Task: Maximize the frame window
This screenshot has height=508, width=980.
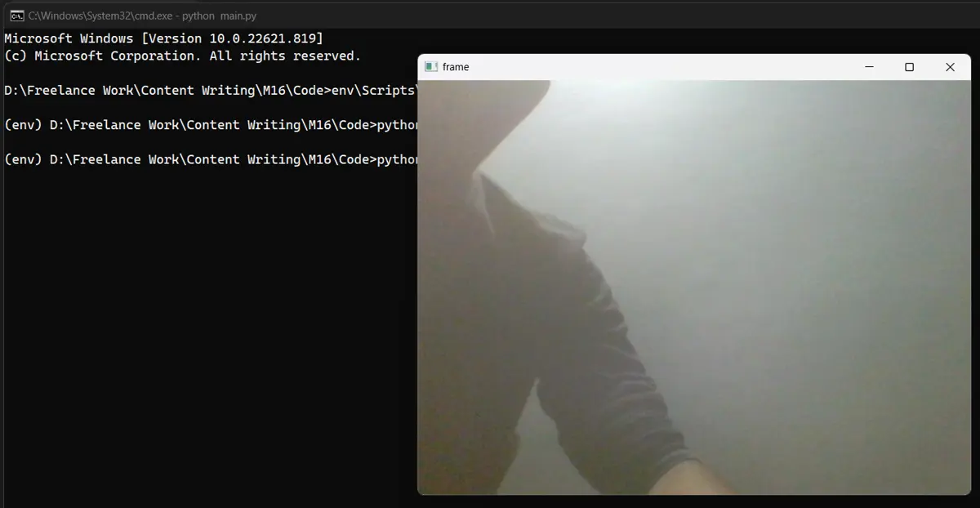Action: (x=909, y=67)
